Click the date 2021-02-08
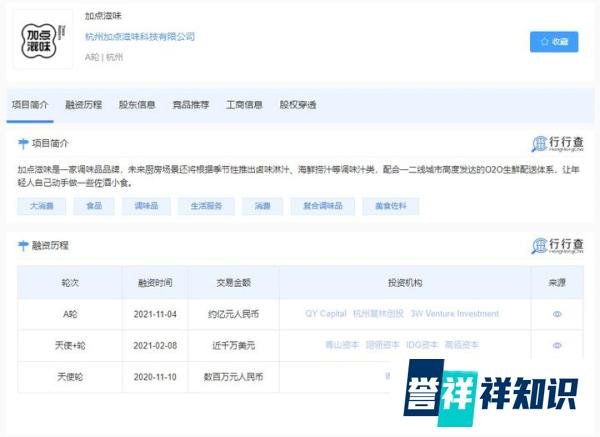This screenshot has height=437, width=600. pos(155,346)
